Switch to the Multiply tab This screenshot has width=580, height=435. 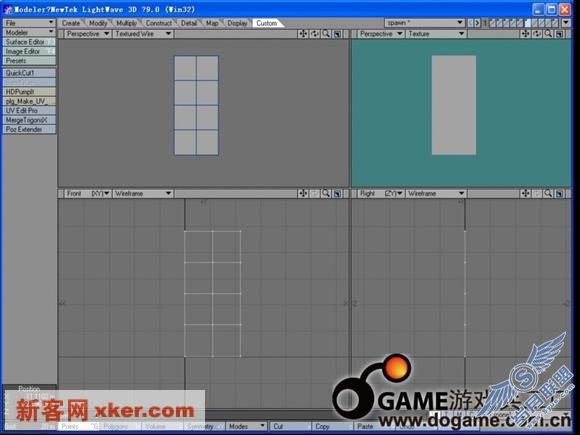pos(127,23)
